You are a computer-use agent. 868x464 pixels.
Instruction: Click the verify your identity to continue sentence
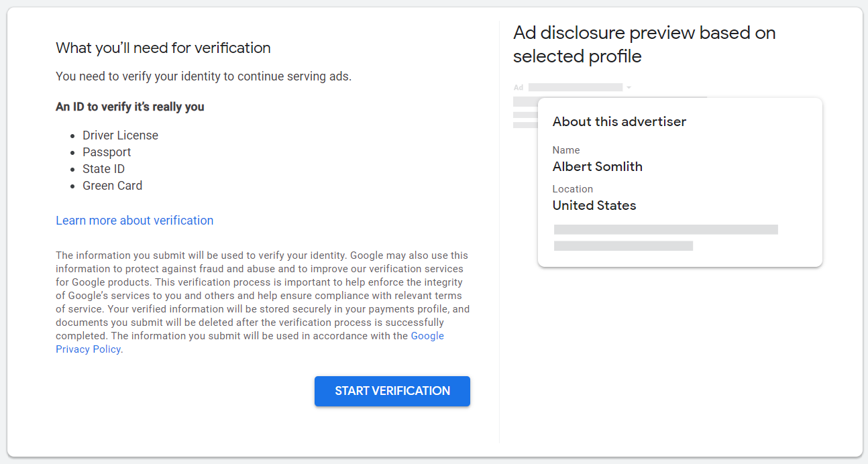203,76
